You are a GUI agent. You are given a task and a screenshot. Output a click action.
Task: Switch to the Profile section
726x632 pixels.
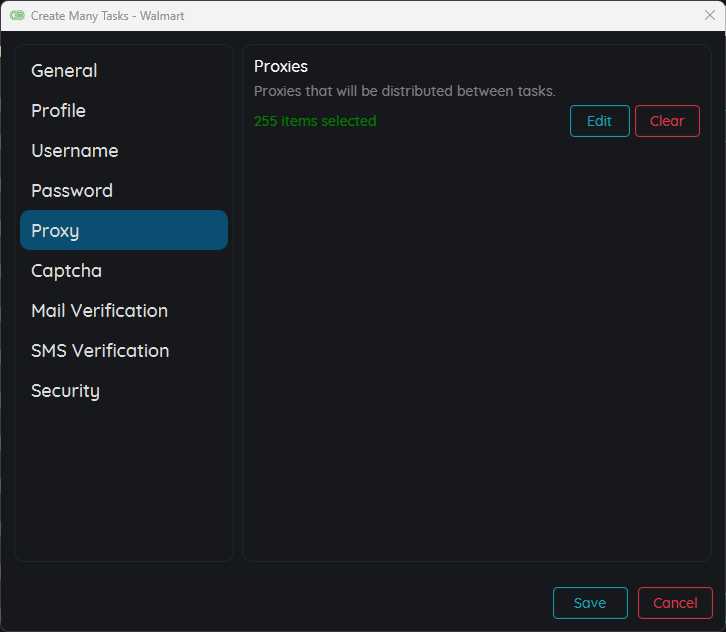point(58,111)
